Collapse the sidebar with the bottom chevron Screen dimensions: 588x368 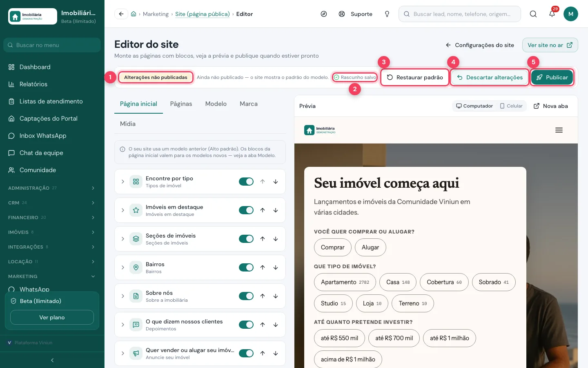(x=52, y=360)
